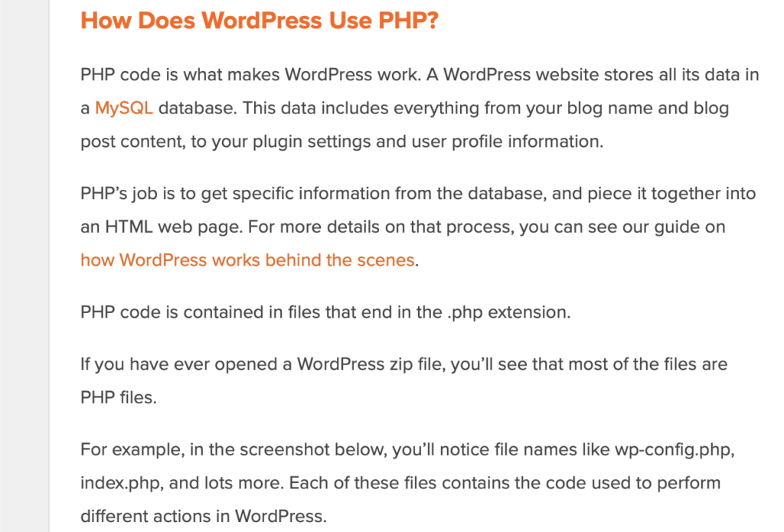Open the MySQL link
Image resolution: width=784 pixels, height=532 pixels.
click(124, 108)
